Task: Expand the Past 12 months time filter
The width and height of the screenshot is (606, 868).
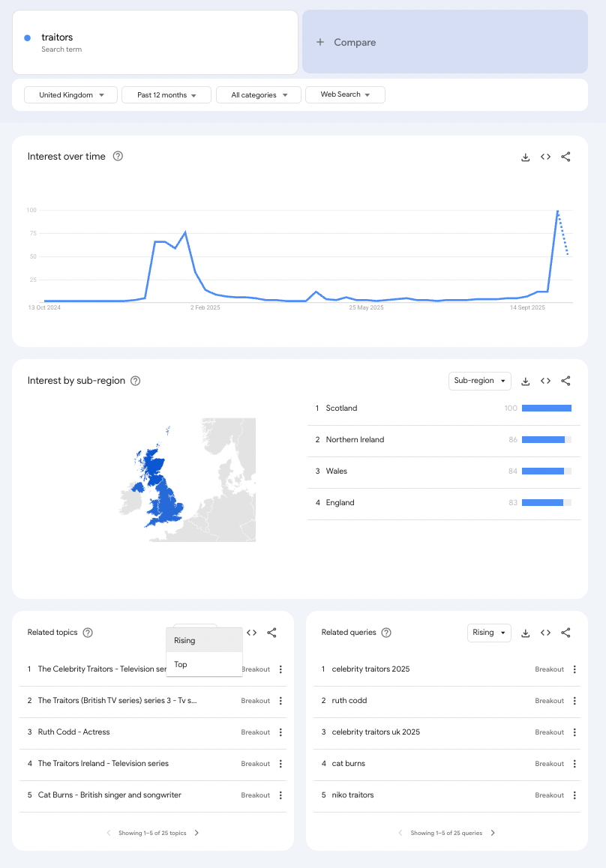Action: coord(166,95)
